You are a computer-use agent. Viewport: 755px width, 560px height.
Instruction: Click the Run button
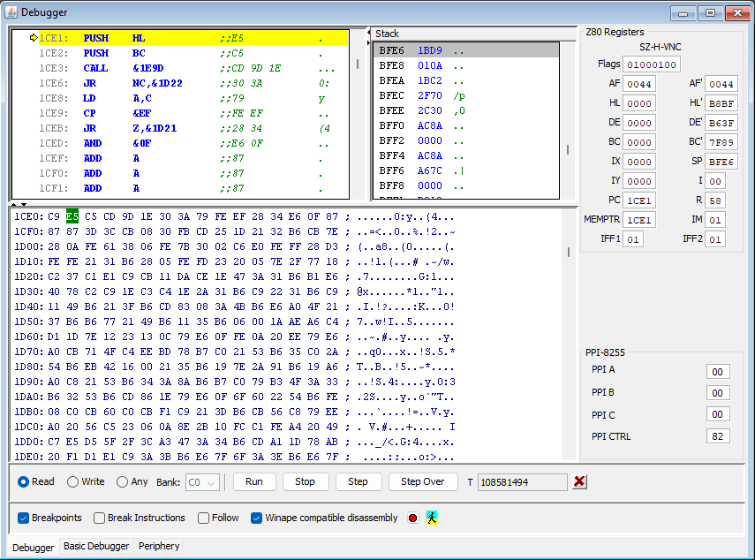[x=254, y=481]
